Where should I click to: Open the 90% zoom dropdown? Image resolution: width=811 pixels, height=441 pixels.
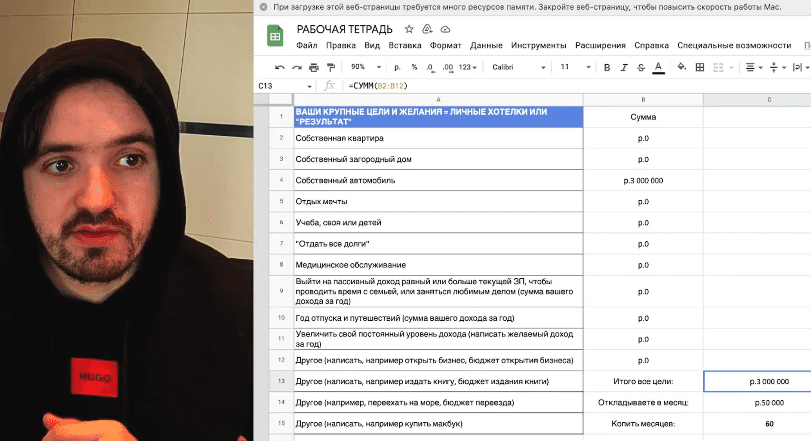[365, 67]
